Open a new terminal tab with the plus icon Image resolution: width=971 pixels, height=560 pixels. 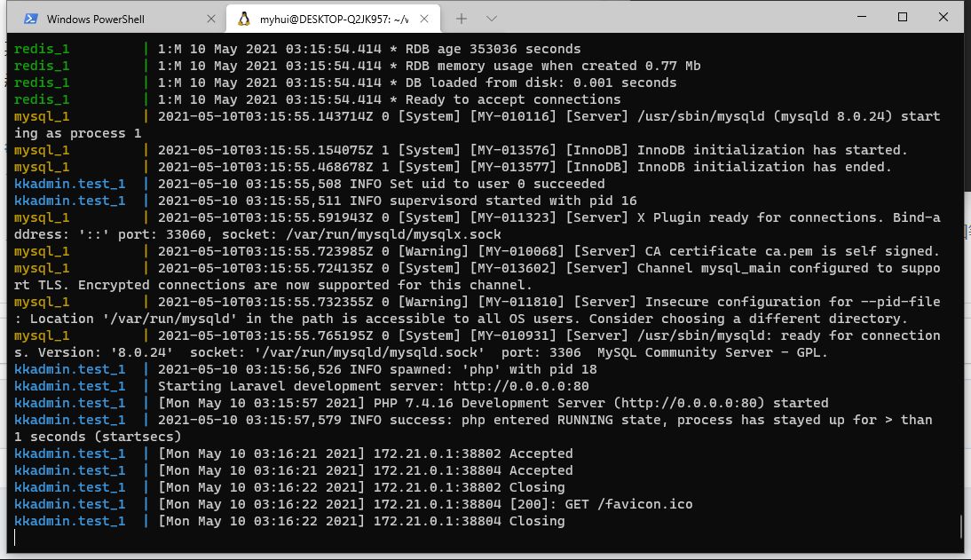(x=462, y=18)
